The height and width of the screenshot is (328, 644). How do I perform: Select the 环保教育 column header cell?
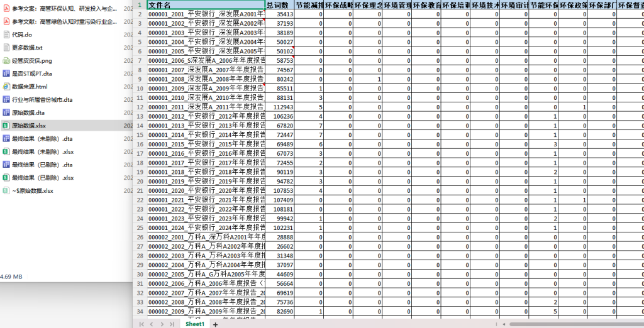tap(426, 5)
